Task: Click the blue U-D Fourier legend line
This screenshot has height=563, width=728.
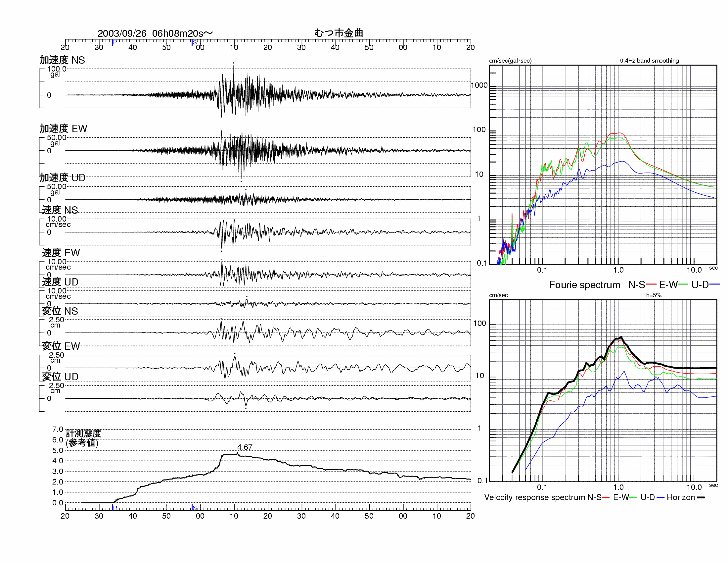Action: (x=715, y=284)
